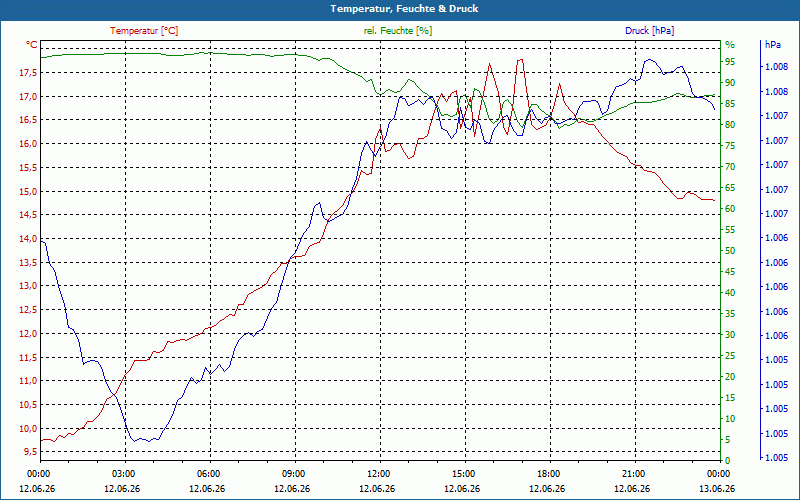Viewport: 800px width, 500px height.
Task: Click '12,5' on the temperature axis
Action: point(28,310)
